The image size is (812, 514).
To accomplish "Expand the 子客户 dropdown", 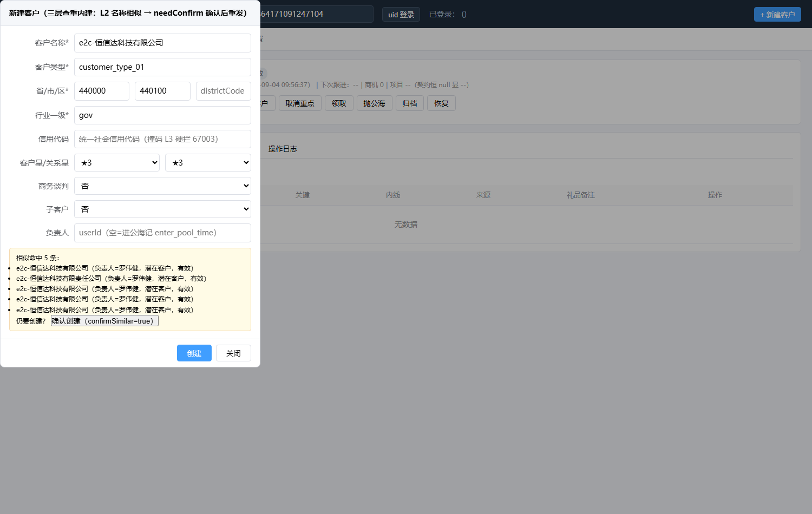I will point(162,209).
